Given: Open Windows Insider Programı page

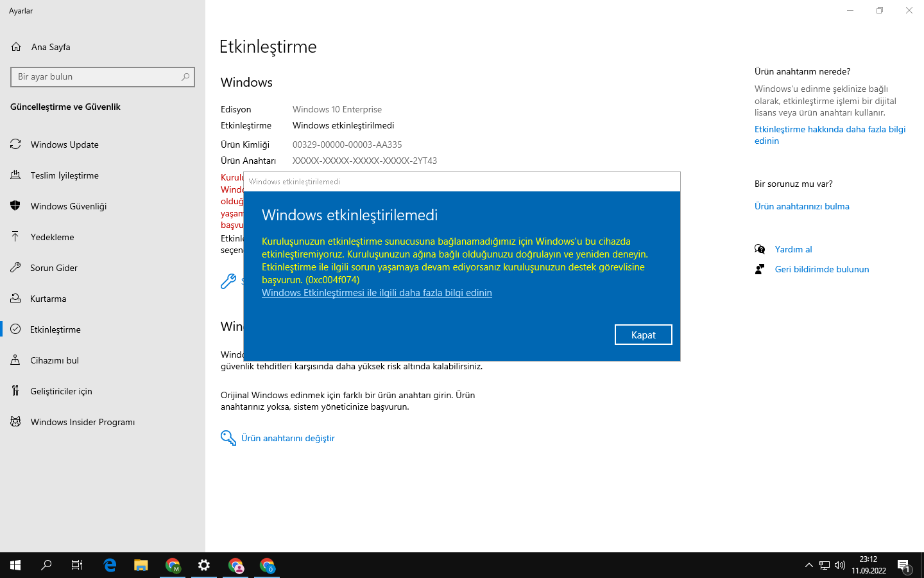Looking at the screenshot, I should click(x=82, y=422).
